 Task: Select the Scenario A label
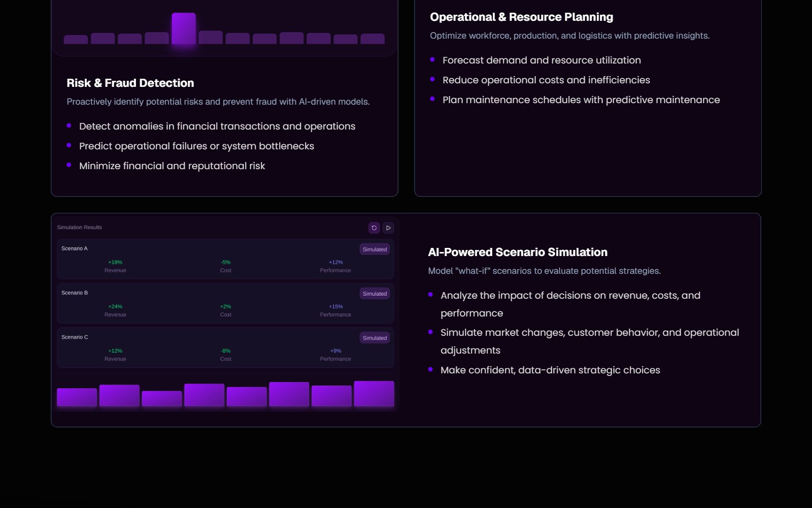click(x=75, y=248)
